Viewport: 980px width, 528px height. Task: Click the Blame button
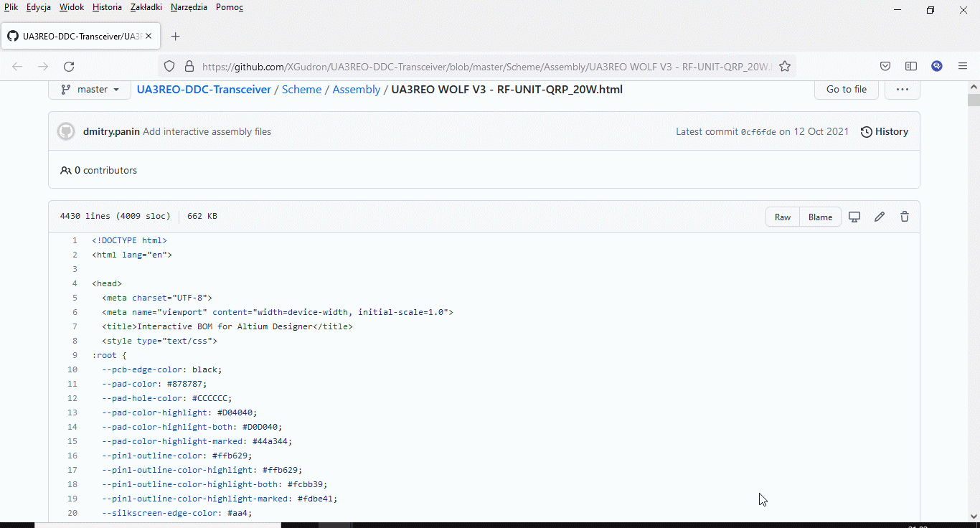click(820, 217)
